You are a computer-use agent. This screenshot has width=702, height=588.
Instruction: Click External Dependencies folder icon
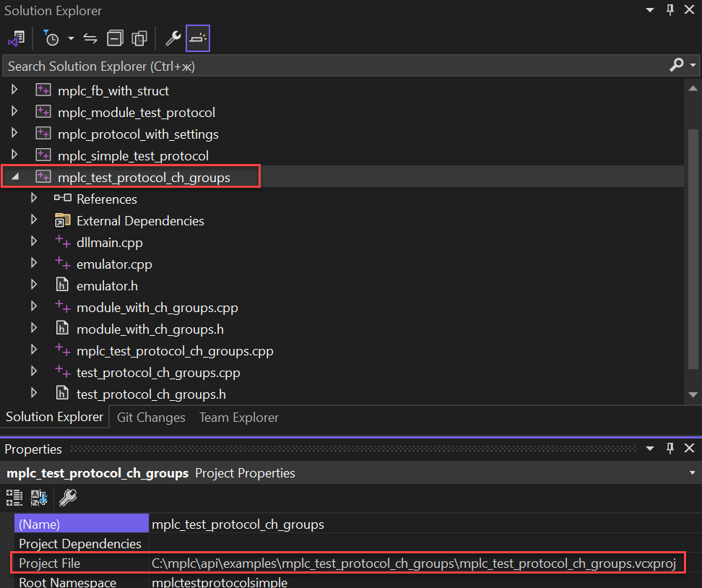click(x=62, y=220)
